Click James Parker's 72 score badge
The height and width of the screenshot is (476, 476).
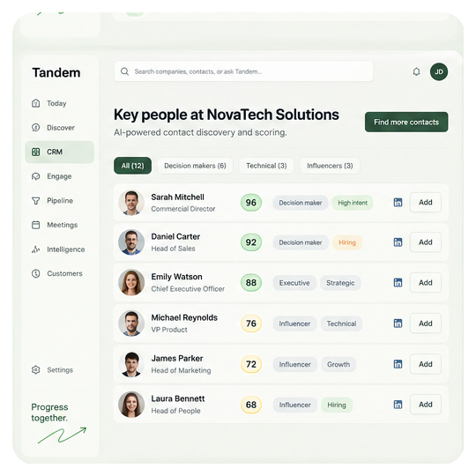pyautogui.click(x=251, y=364)
